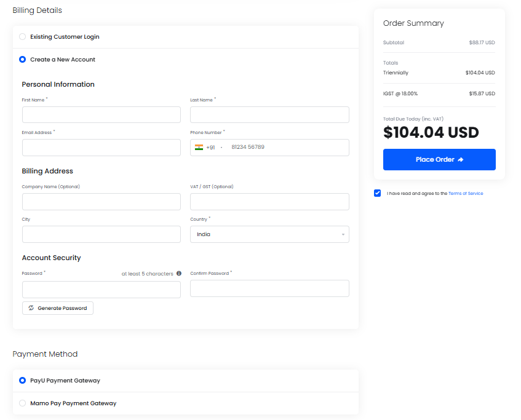Click the Subtotal $88.17 USD value

pyautogui.click(x=482, y=42)
